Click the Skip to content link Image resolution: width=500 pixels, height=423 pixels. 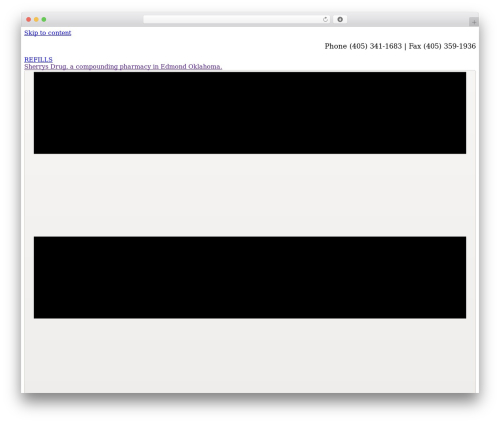(48, 33)
